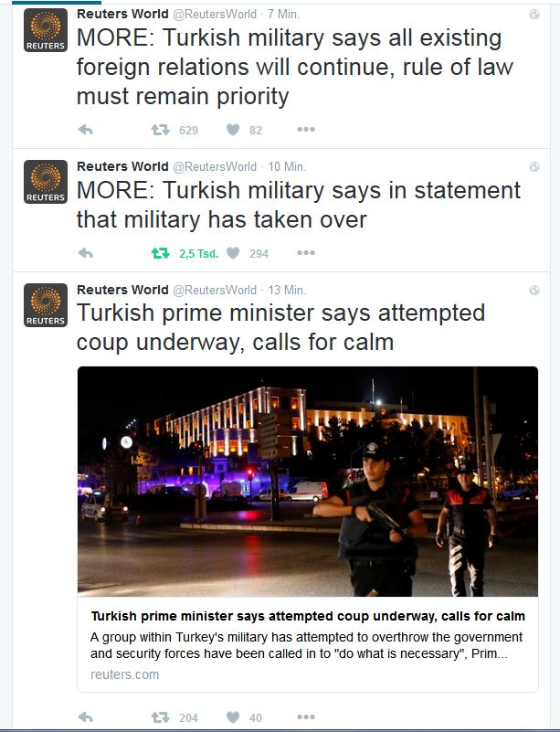This screenshot has height=732, width=560.
Task: Open the 7 Min. timestamp link
Action: point(284,15)
